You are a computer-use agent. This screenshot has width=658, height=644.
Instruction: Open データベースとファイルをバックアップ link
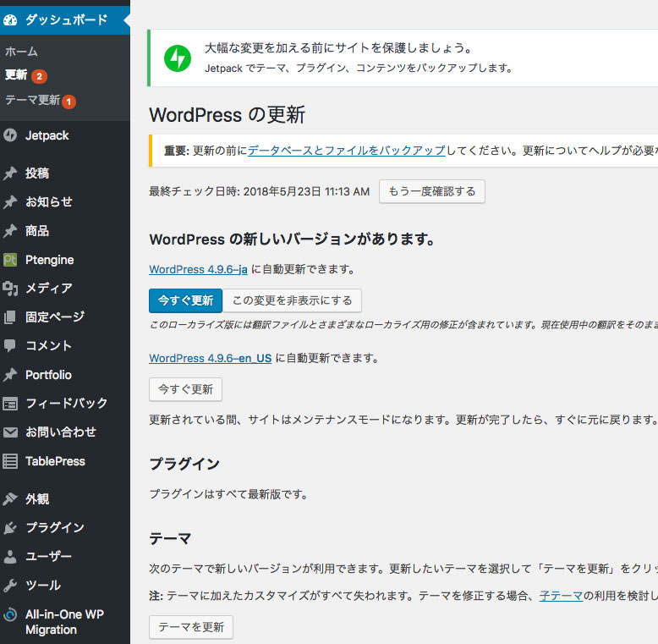347,151
